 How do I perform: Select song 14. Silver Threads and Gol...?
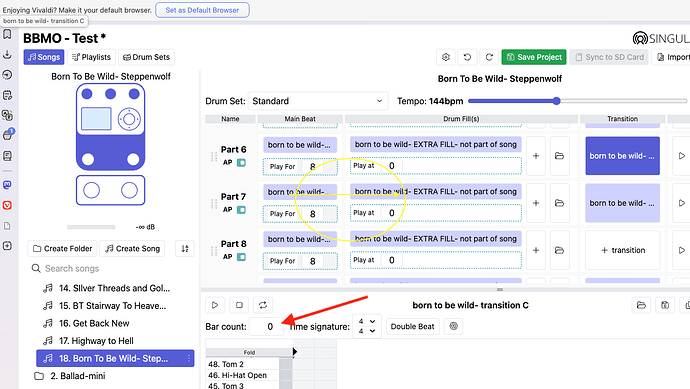click(114, 288)
